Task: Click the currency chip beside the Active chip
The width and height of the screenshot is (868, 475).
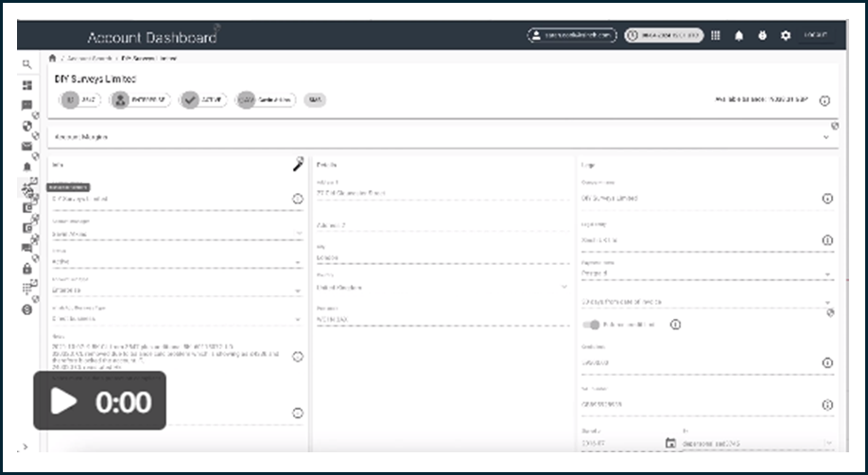Action: tap(266, 100)
